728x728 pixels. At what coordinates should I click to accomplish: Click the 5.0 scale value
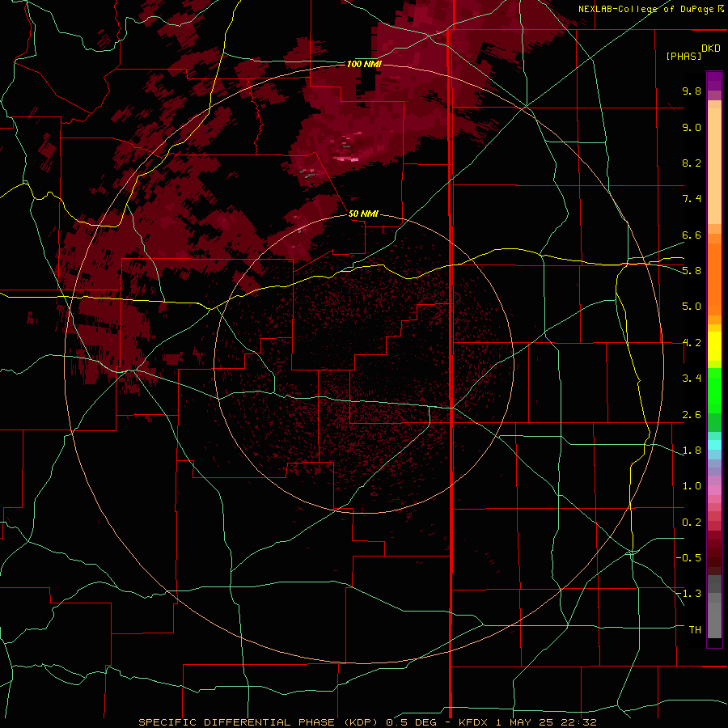[x=692, y=307]
